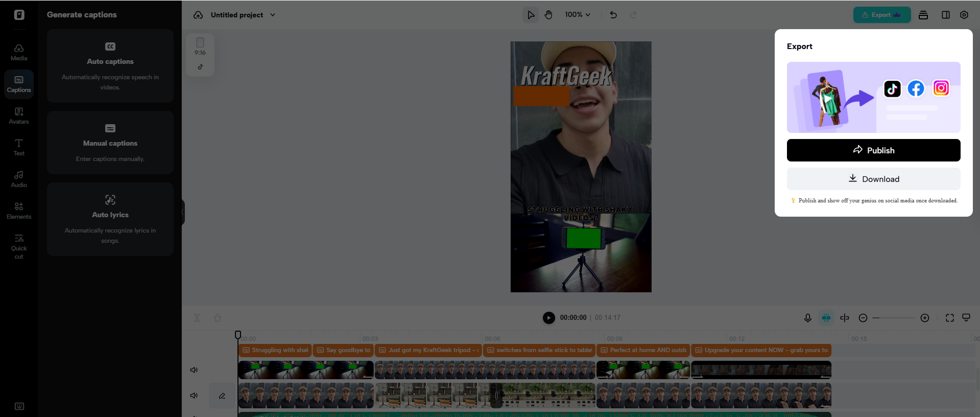Viewport: 980px width, 417px height.
Task: Select the 'Say goodbye to' caption clip
Action: coord(343,350)
